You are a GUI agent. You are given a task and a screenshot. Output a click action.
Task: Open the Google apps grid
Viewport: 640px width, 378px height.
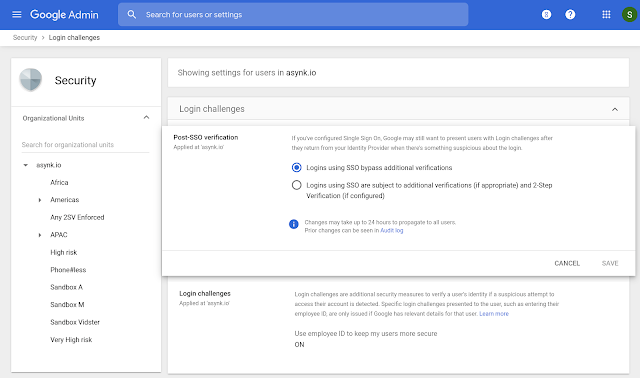[x=606, y=15]
